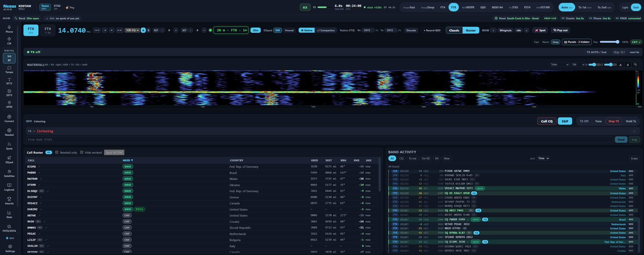Adjust the waterfall Z zoom slider
Viewport: 644px width, 255px height.
610,65
